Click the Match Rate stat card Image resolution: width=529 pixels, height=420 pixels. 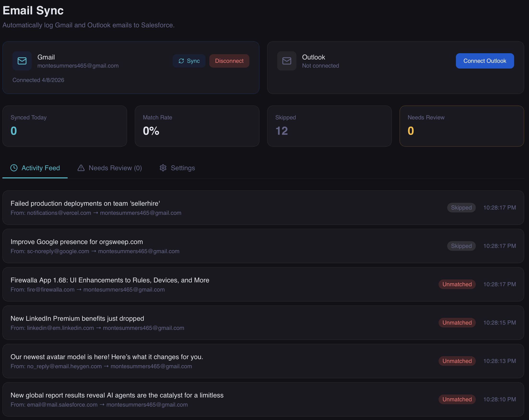coord(197,126)
